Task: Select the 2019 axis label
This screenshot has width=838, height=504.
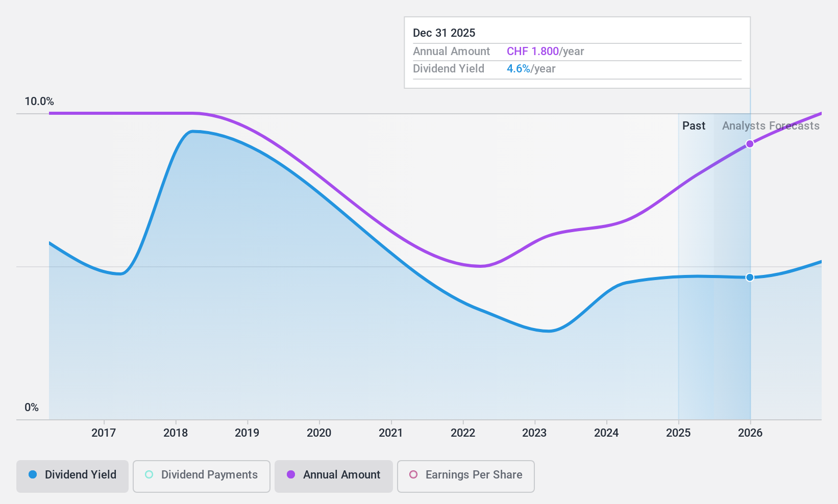Action: [247, 433]
